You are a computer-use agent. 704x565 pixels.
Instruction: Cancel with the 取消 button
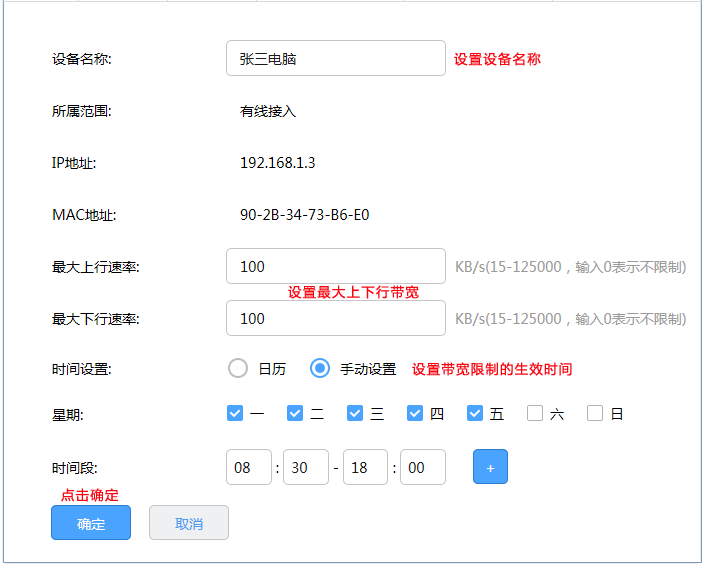click(189, 523)
